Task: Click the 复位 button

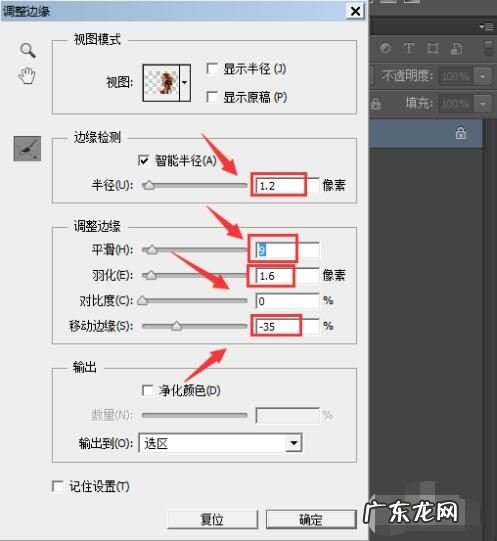Action: 213,519
